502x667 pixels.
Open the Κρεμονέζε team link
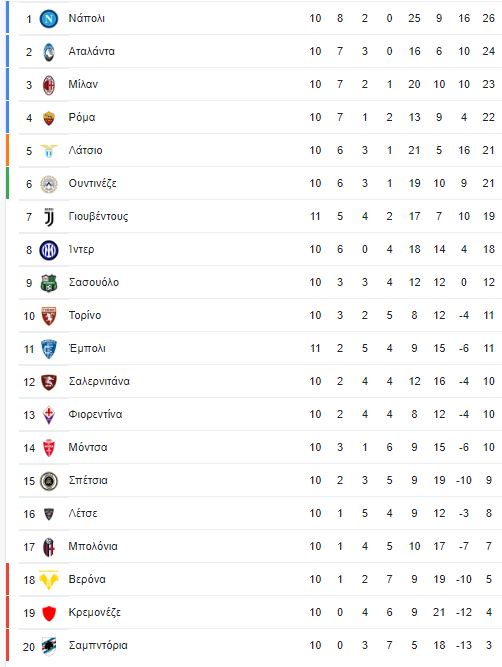(94, 612)
